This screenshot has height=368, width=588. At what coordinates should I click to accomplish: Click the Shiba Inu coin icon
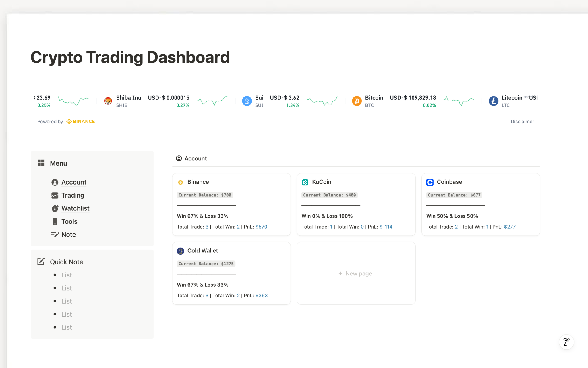[x=108, y=101]
